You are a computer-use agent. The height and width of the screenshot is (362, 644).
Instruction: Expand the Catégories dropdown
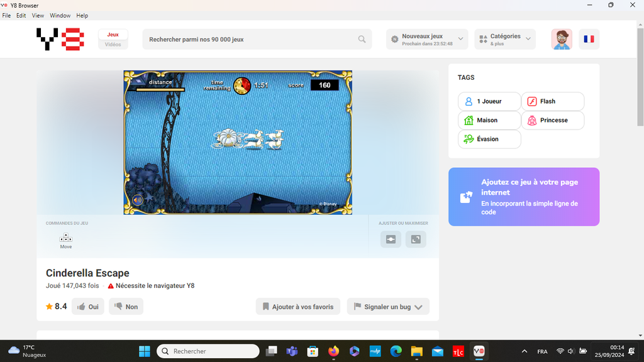pos(505,39)
